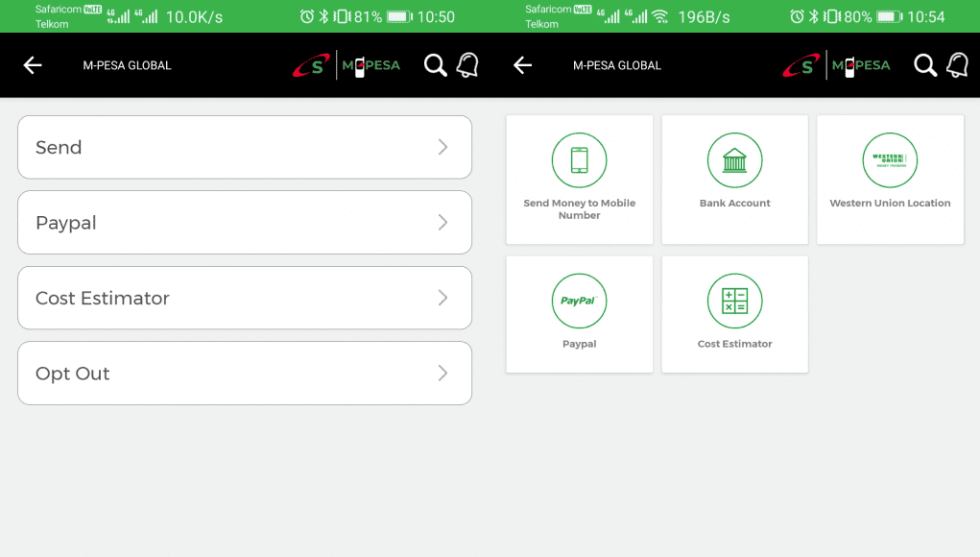Viewport: 980px width, 557px height.
Task: Expand the Paypal row chevron
Action: [x=442, y=223]
